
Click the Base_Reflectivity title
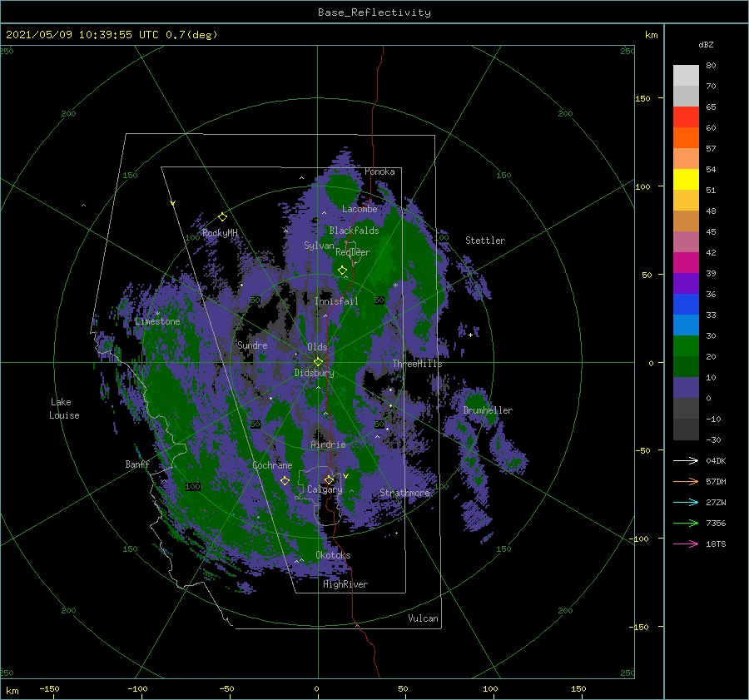(x=374, y=12)
